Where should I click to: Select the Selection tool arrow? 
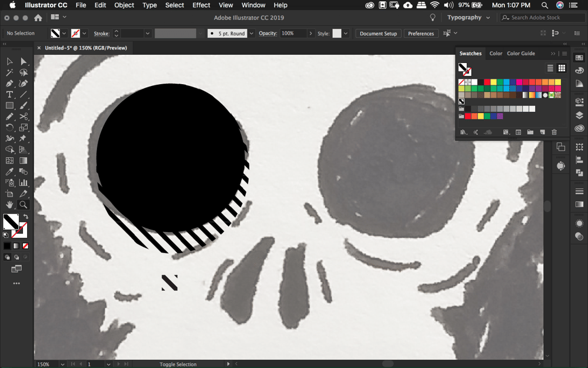9,62
